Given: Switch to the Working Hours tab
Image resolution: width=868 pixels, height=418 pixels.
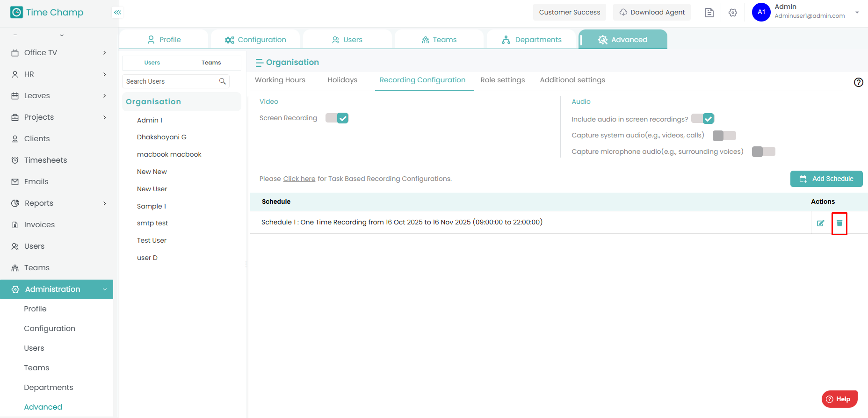Looking at the screenshot, I should click(x=280, y=80).
